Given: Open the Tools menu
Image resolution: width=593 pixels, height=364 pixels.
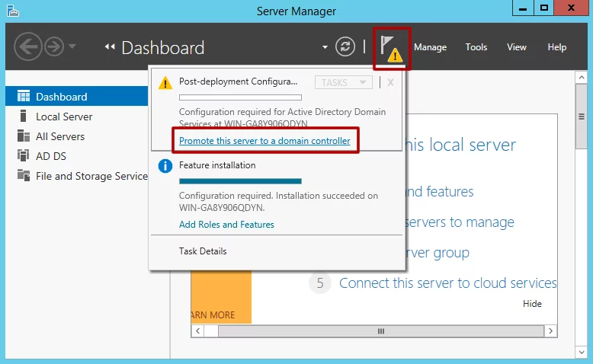Looking at the screenshot, I should (476, 47).
